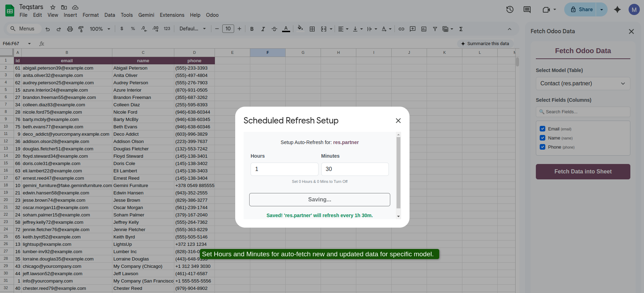Focus the Search Fields input
Viewport: 644px width, 293px height.
583,112
